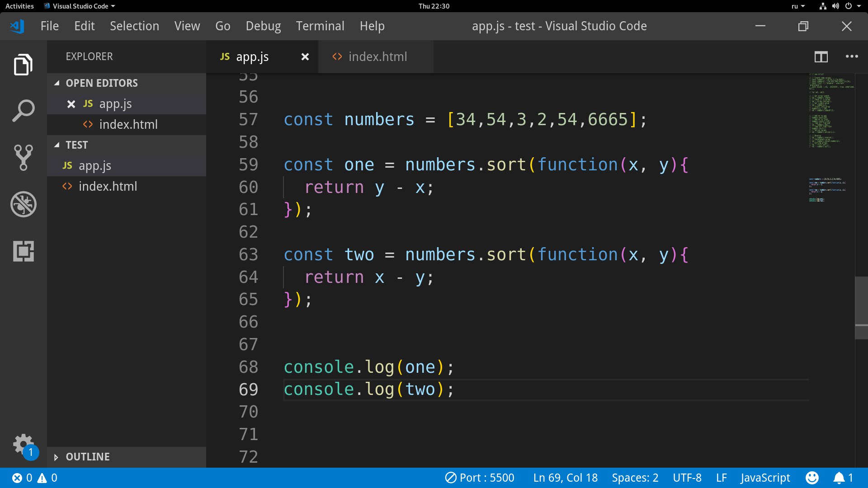Viewport: 868px width, 488px height.
Task: Open the Source Control view icon
Action: (23, 158)
